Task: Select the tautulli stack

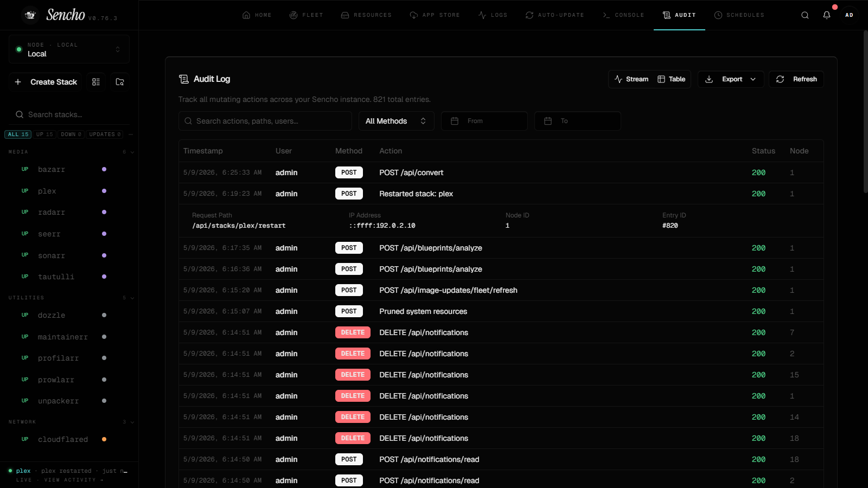Action: 69,277
